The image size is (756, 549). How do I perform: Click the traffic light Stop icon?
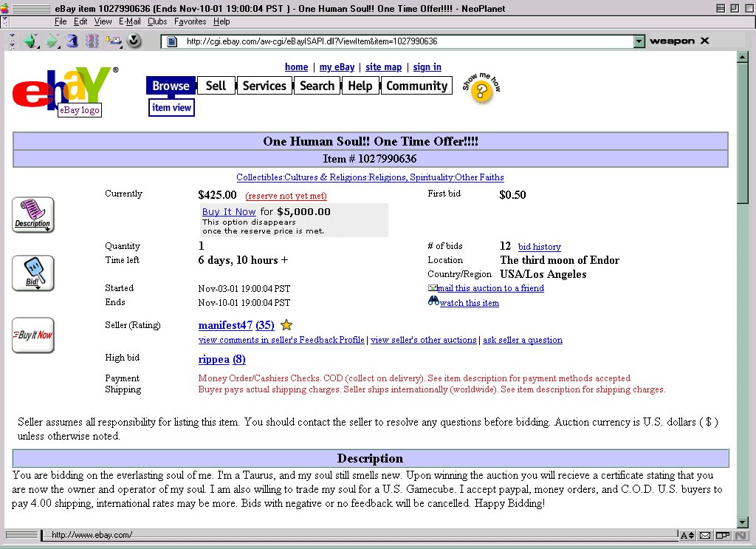(x=92, y=41)
